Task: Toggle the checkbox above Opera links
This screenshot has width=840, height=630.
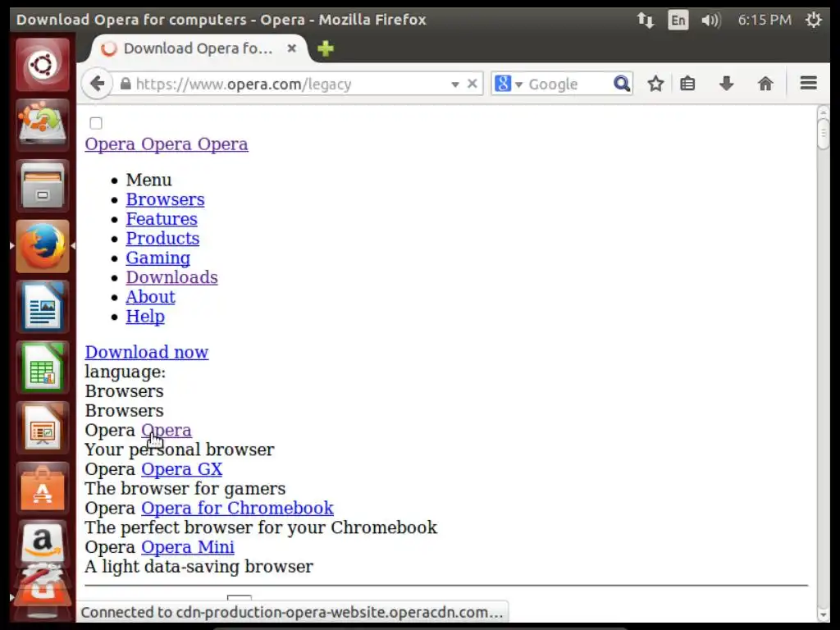Action: click(x=96, y=123)
